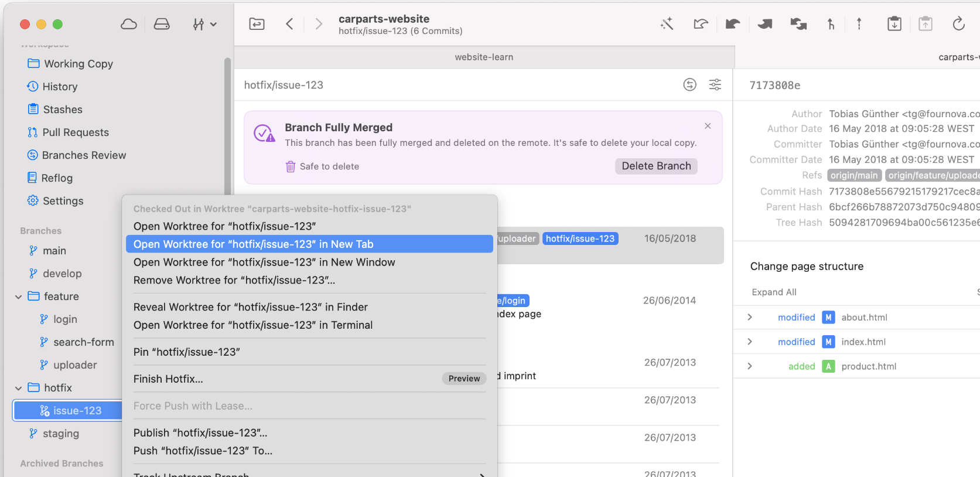980x477 pixels.
Task: Open the Reflog view
Action: pyautogui.click(x=57, y=178)
